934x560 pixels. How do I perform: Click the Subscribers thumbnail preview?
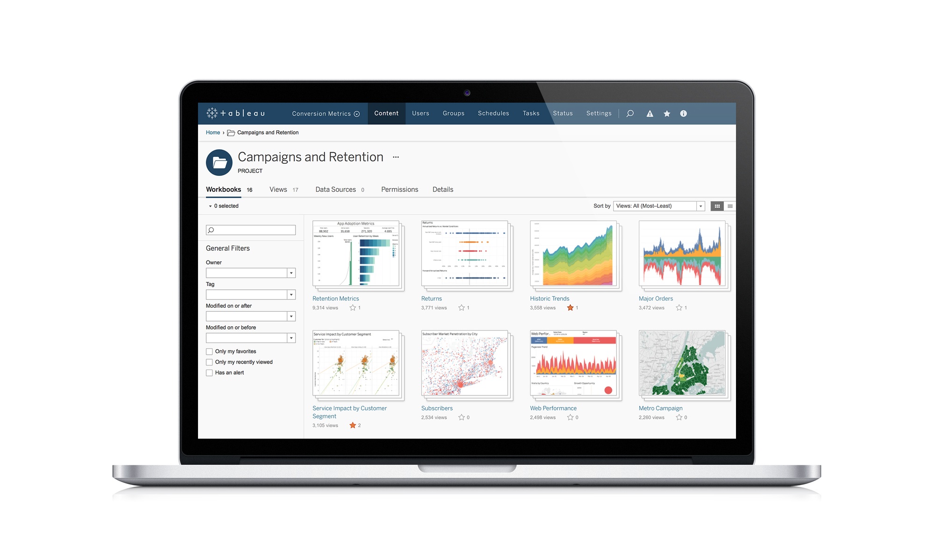pyautogui.click(x=464, y=365)
